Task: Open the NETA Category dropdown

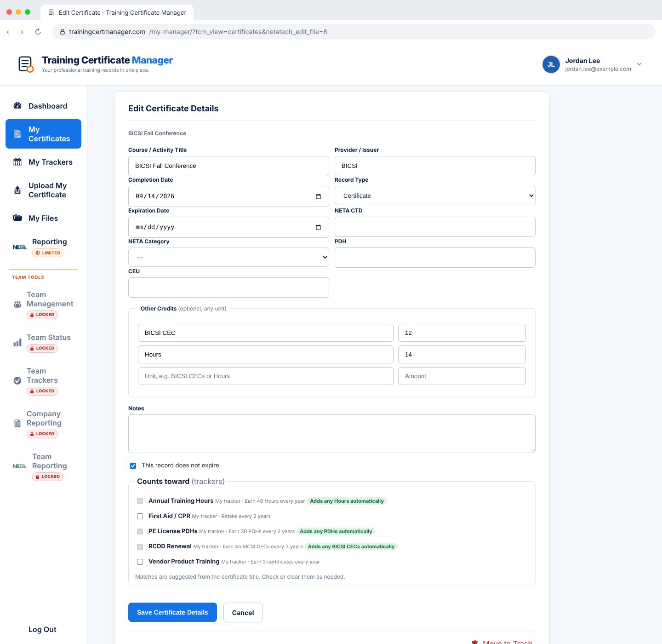Action: click(228, 257)
